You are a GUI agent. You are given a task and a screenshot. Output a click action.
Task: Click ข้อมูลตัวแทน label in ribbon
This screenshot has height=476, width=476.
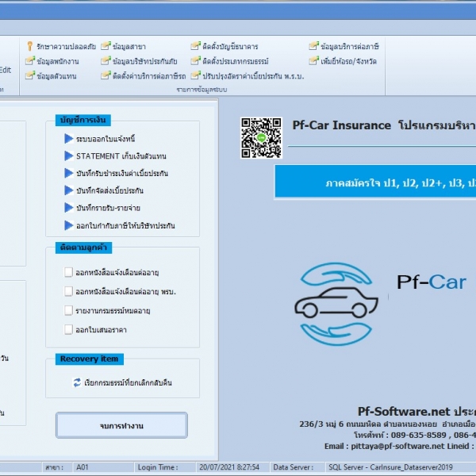click(x=56, y=75)
